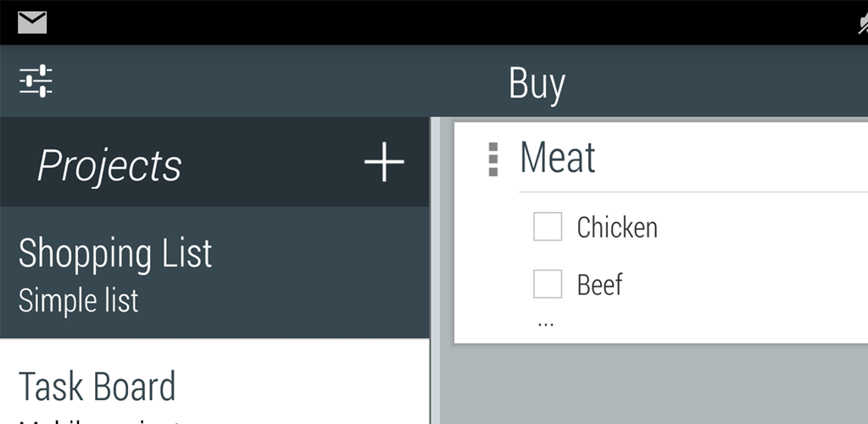Click the Simple list subtitle
Screen dimensions: 868x424
[79, 301]
